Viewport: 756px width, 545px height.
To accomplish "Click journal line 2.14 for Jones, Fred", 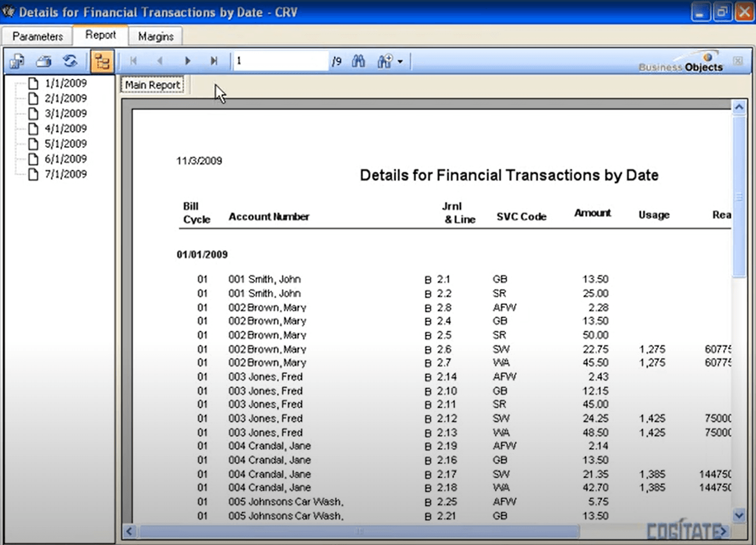I will (447, 377).
